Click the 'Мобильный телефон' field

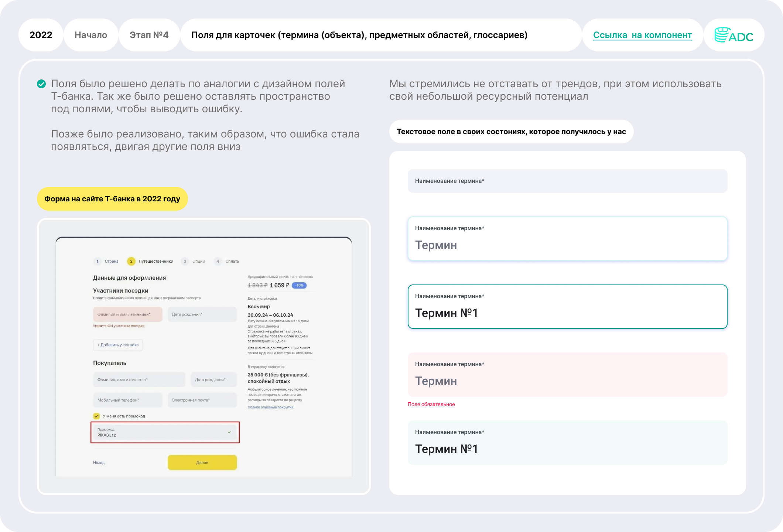(127, 400)
